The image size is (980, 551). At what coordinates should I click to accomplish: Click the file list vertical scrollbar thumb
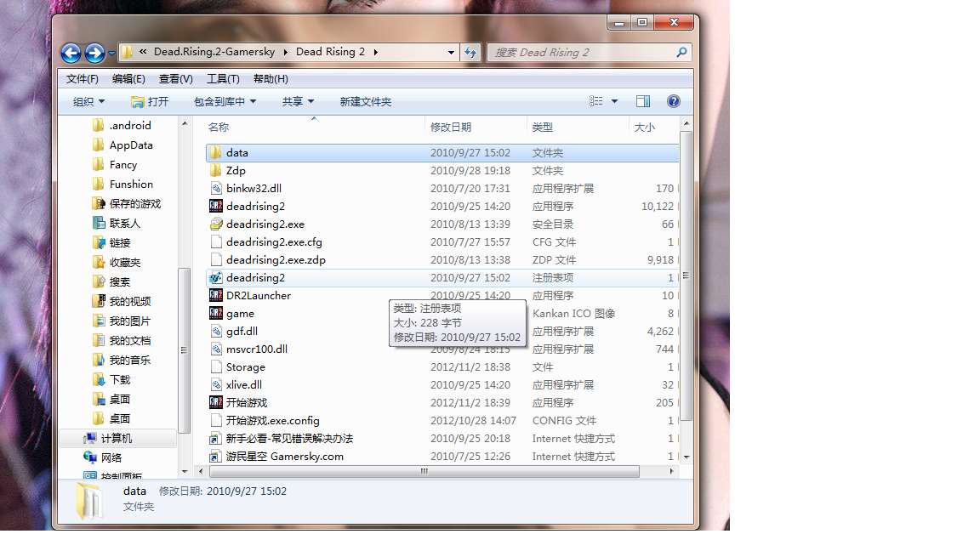point(686,276)
